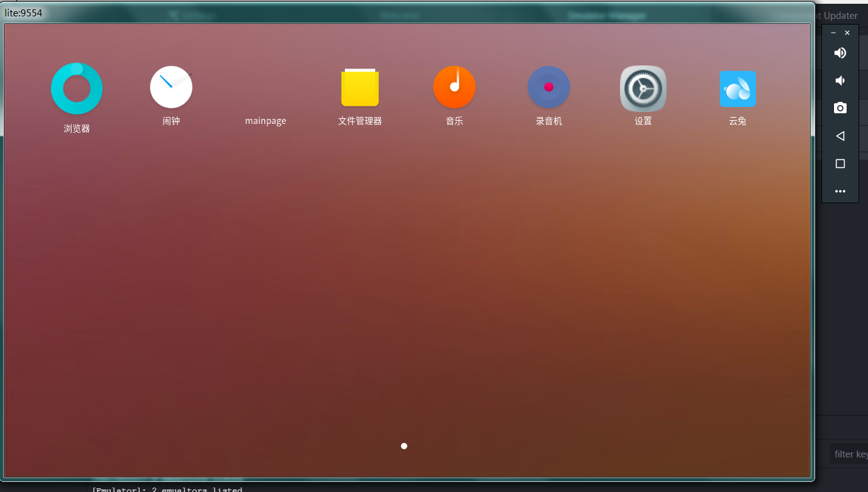Close the emulator using the toolbar X
The width and height of the screenshot is (868, 492).
pyautogui.click(x=847, y=33)
